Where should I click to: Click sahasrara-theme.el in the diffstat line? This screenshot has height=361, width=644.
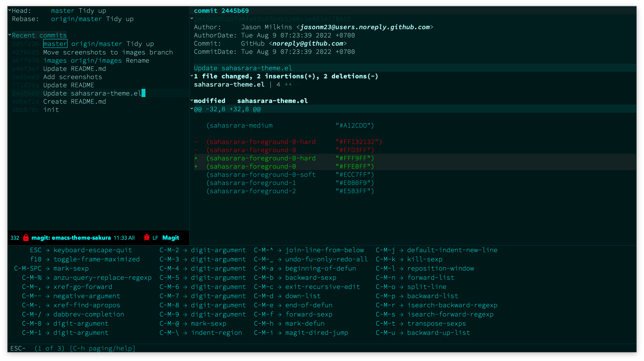pos(229,85)
